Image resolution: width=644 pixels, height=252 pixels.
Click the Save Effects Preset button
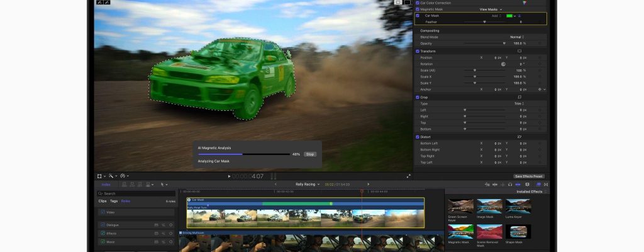pos(528,176)
